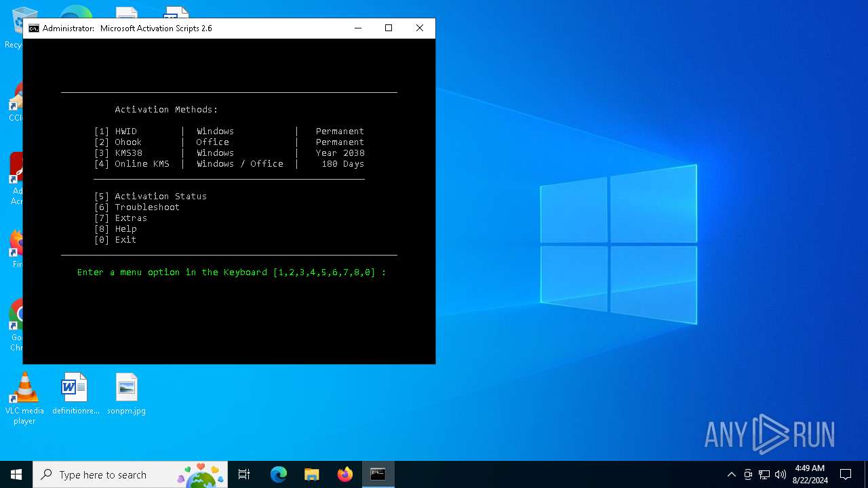The width and height of the screenshot is (868, 488).
Task: Launch Firefox from the taskbar
Action: coord(345,474)
